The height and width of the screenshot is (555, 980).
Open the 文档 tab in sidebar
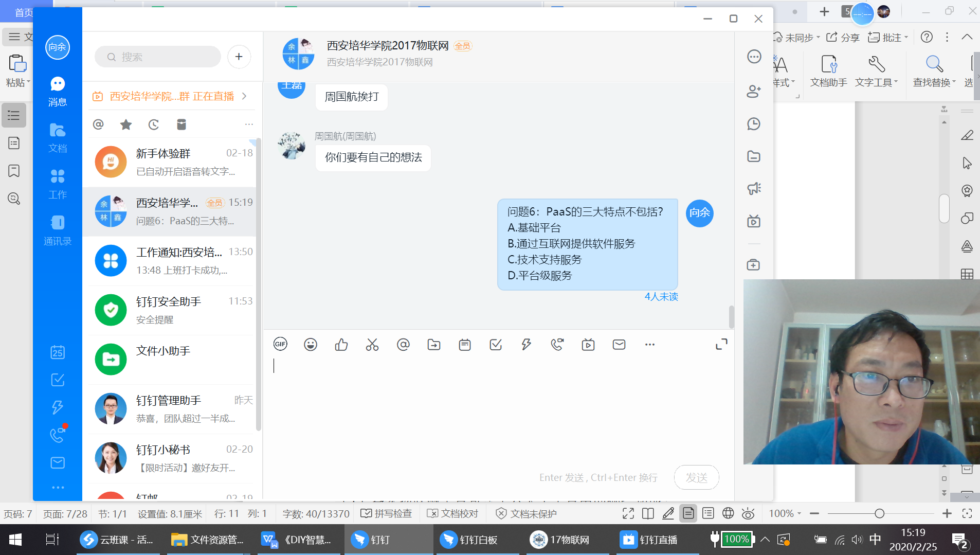[x=58, y=137]
